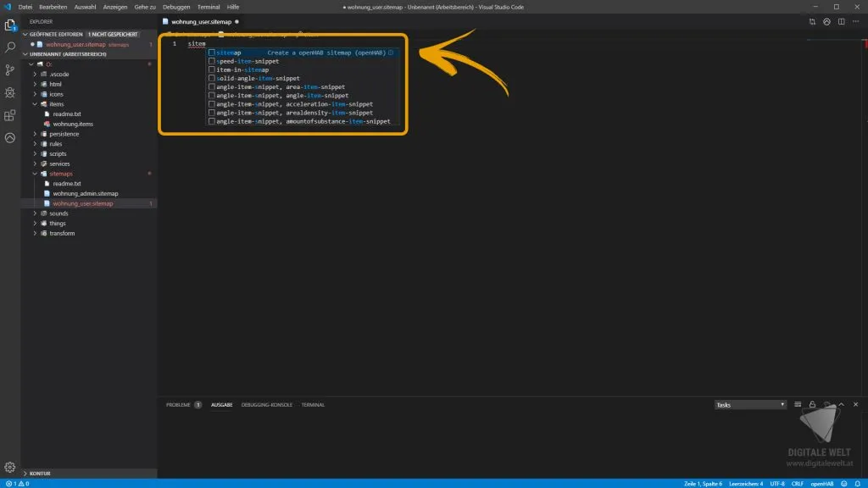
Task: Toggle output scroll lock icon
Action: click(812, 404)
